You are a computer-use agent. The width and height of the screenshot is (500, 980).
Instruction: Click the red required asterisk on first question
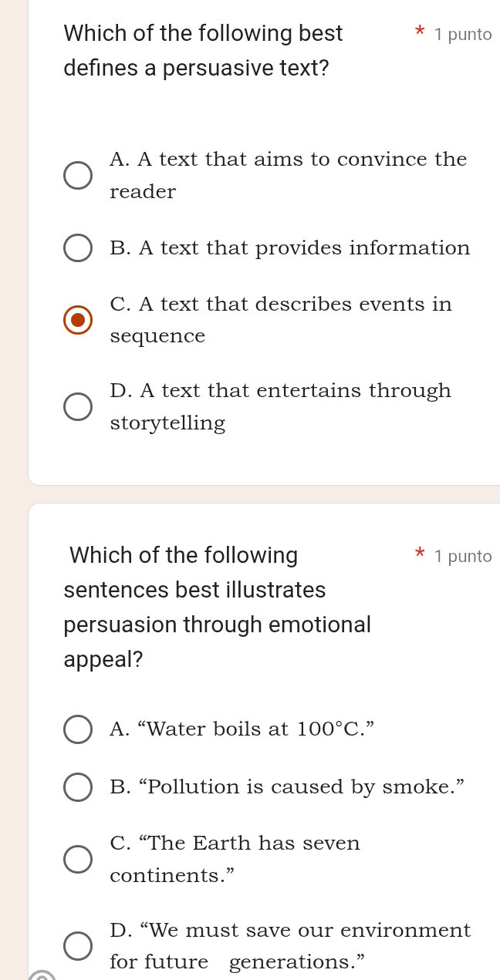(420, 33)
